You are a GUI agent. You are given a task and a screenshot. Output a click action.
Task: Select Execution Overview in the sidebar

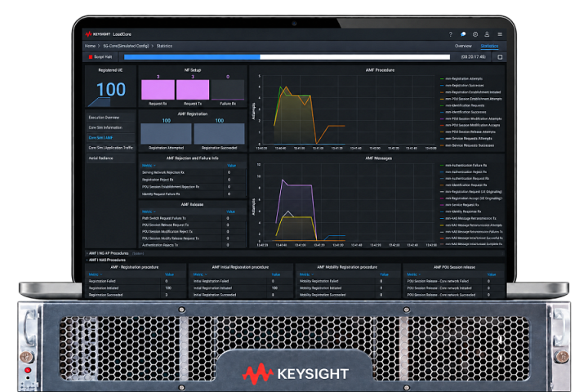pyautogui.click(x=110, y=118)
